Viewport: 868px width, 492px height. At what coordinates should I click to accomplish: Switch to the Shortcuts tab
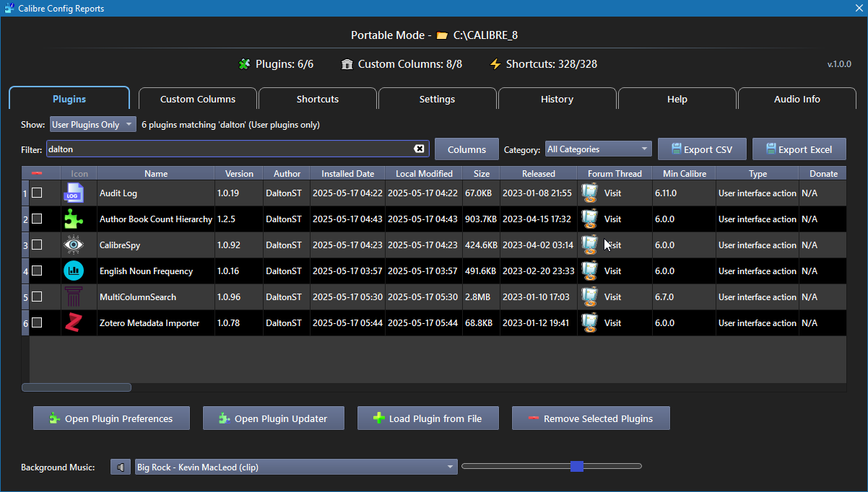click(x=318, y=99)
